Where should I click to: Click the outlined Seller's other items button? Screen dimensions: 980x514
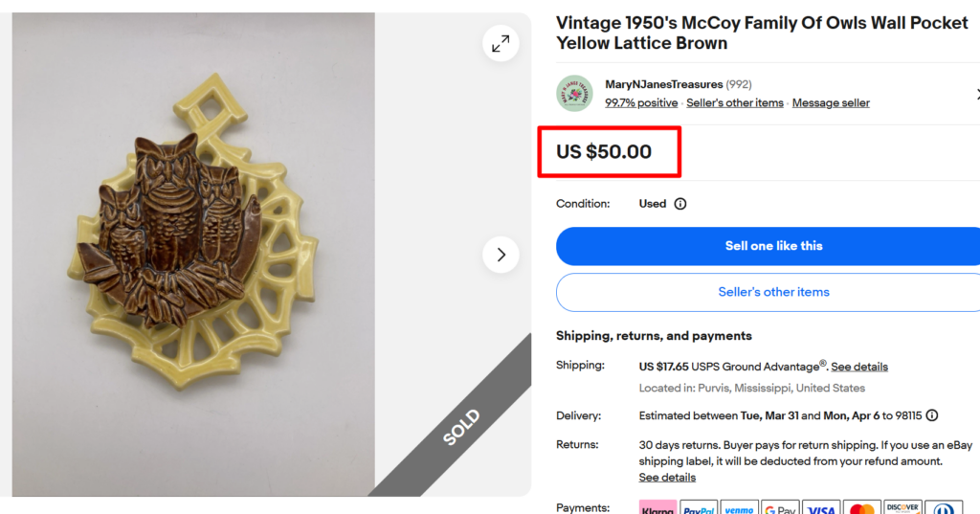point(773,292)
